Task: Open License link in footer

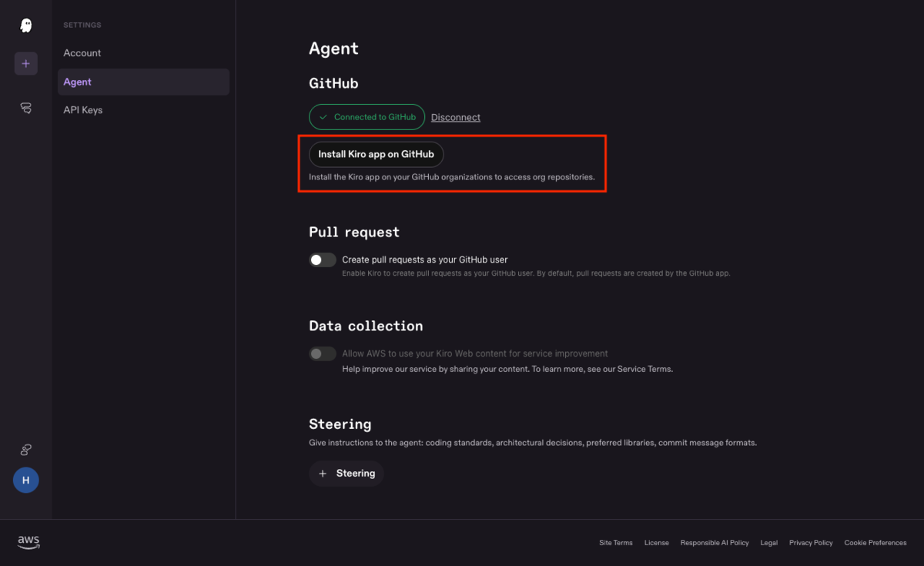Action: point(656,543)
